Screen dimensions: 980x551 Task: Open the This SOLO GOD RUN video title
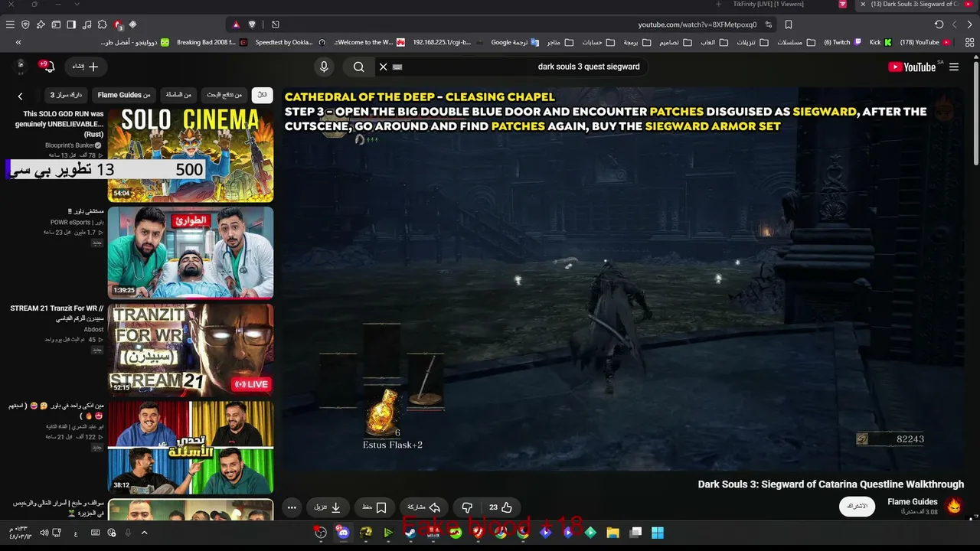59,124
